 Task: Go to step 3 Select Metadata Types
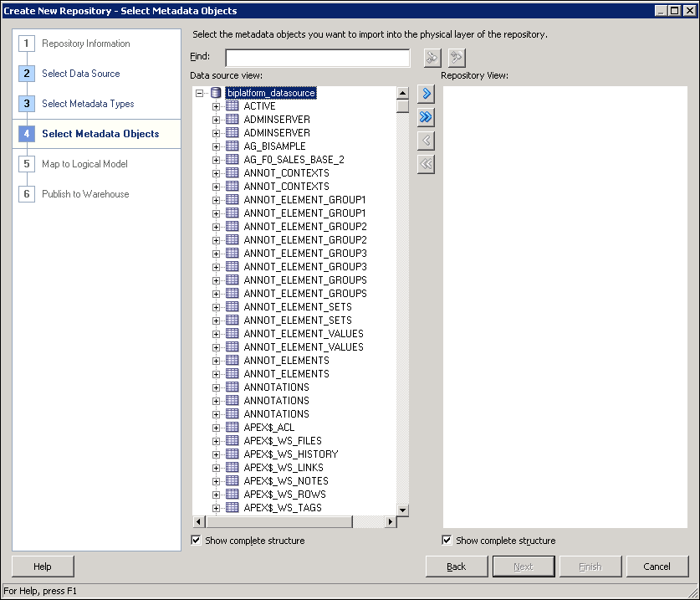pyautogui.click(x=88, y=104)
